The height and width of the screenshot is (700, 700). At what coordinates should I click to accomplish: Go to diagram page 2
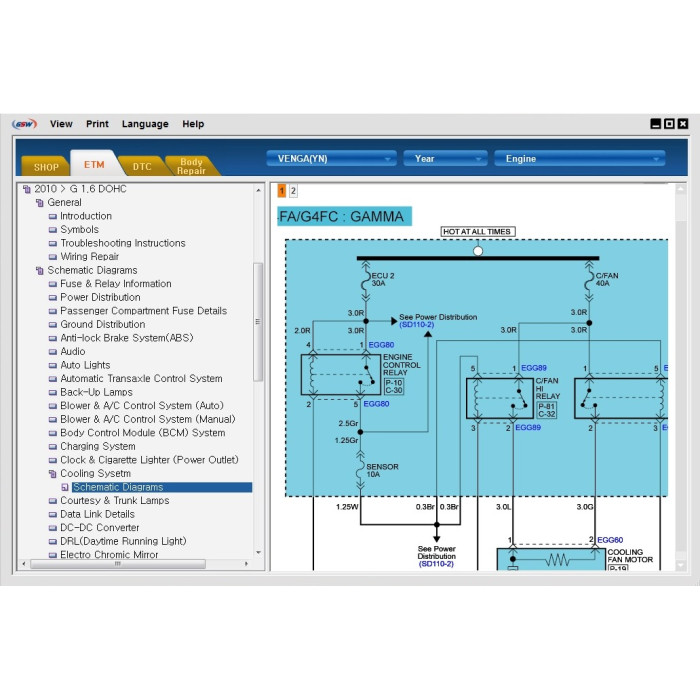293,191
